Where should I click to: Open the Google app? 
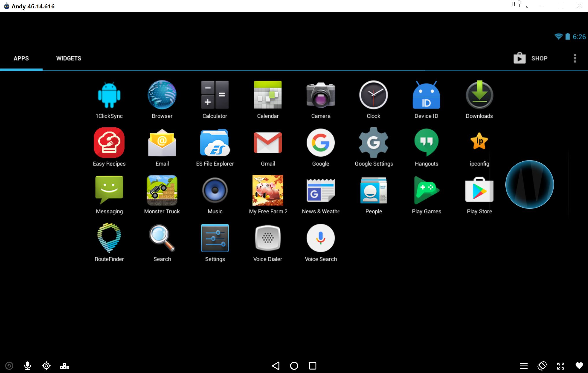tap(321, 147)
